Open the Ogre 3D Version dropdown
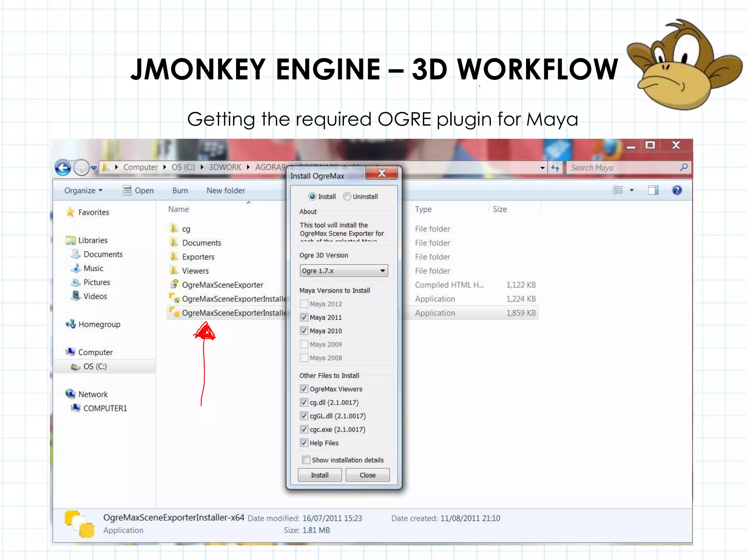The height and width of the screenshot is (560, 747). (344, 271)
